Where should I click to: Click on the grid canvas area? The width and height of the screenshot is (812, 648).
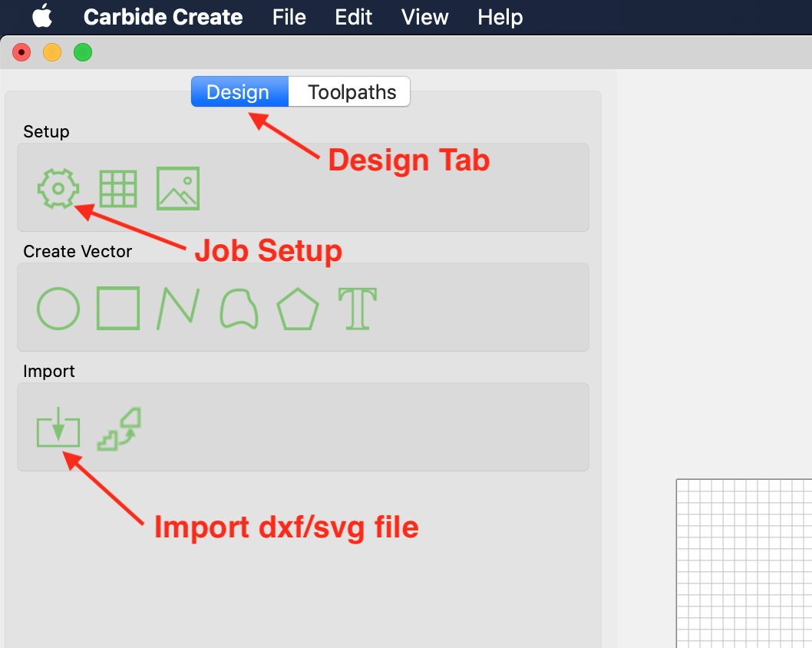pyautogui.click(x=744, y=564)
